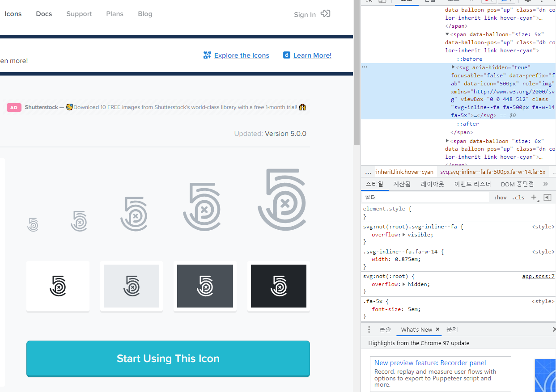Click 'Highlights from the Chrome 97 update' text
556x392 pixels.
419,343
